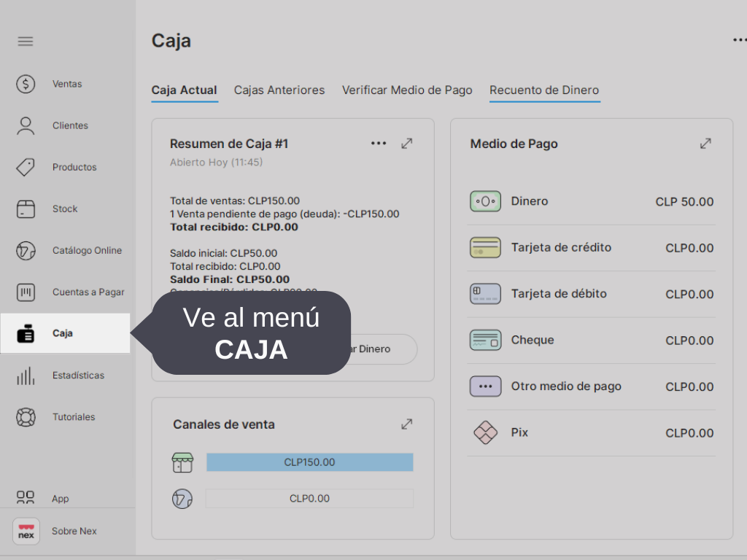Viewport: 747px width, 560px height.
Task: Select the Tarjeta de débito CLP0.00 amount
Action: [689, 295]
